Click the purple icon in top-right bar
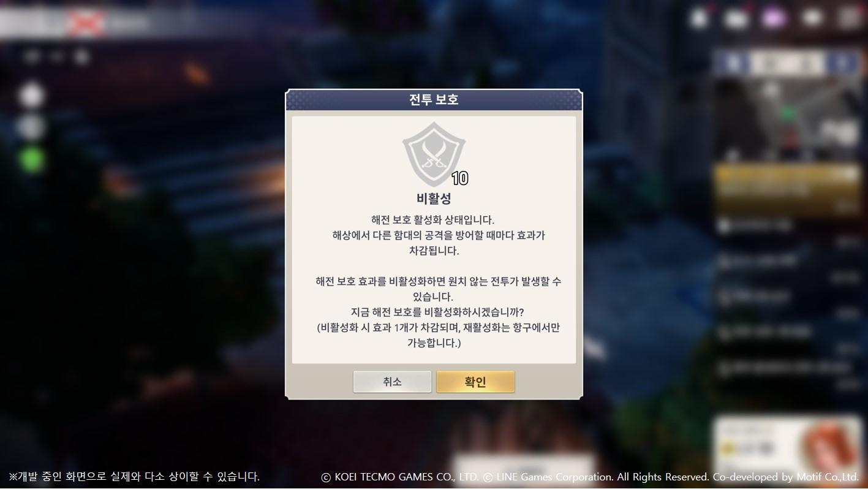Screen dimensions: 868x489 point(774,18)
